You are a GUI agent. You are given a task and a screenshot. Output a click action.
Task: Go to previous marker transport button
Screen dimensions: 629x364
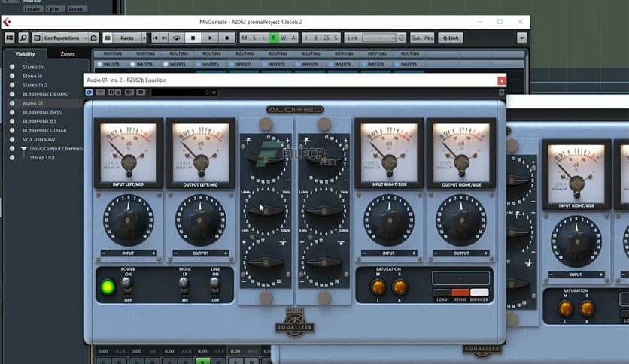pos(155,38)
